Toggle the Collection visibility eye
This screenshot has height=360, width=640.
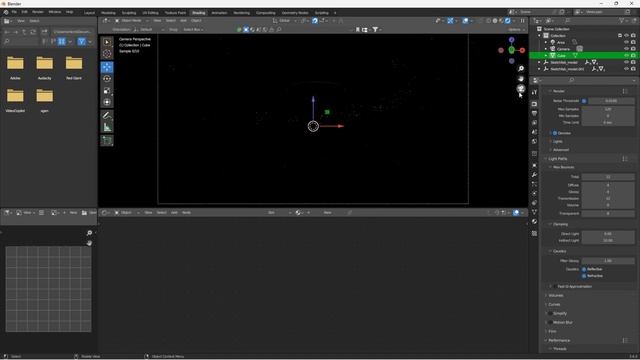626,36
